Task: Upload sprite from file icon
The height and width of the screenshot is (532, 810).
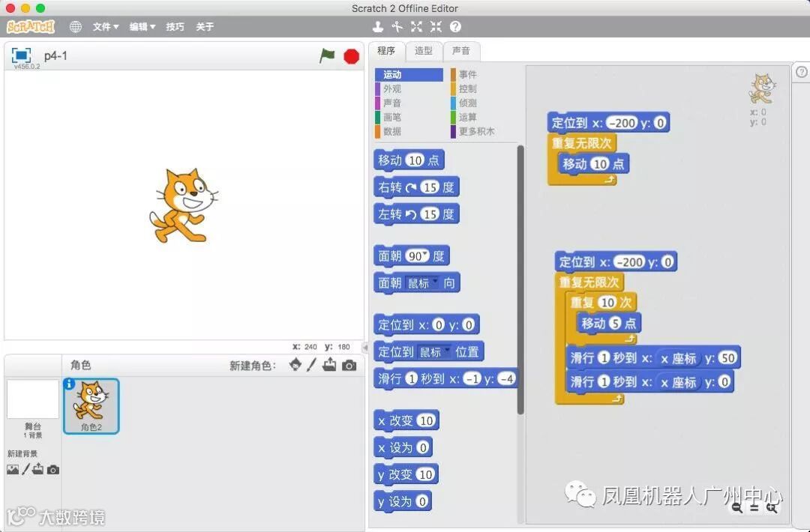Action: pyautogui.click(x=329, y=365)
